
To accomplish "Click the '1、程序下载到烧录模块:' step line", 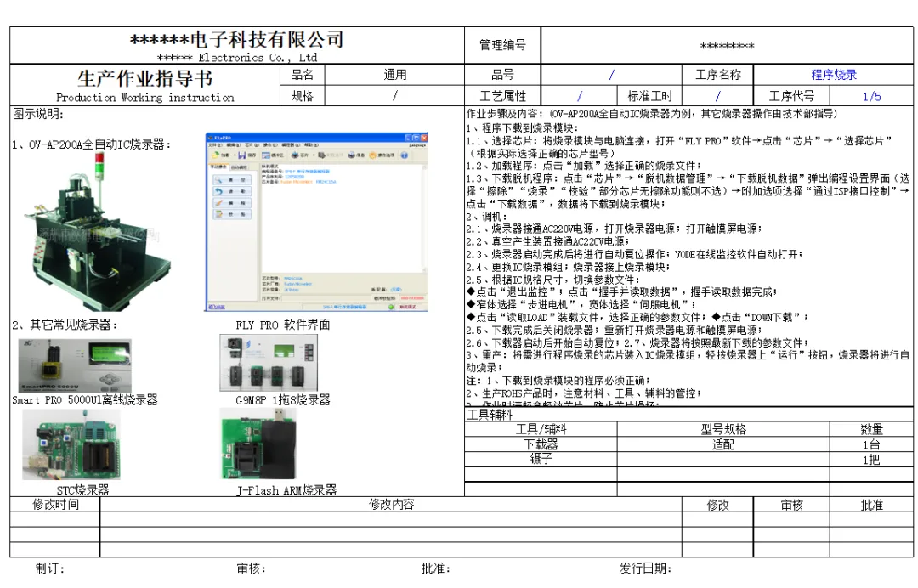I will click(x=522, y=127).
